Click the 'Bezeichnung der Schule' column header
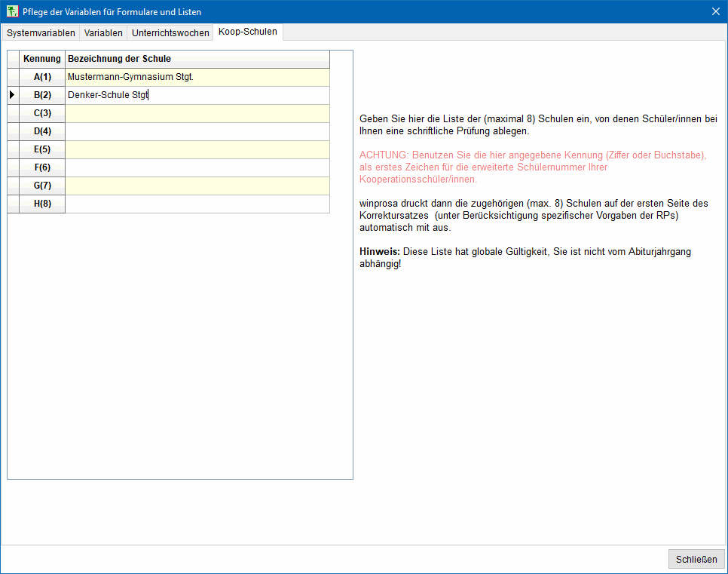 coord(197,59)
